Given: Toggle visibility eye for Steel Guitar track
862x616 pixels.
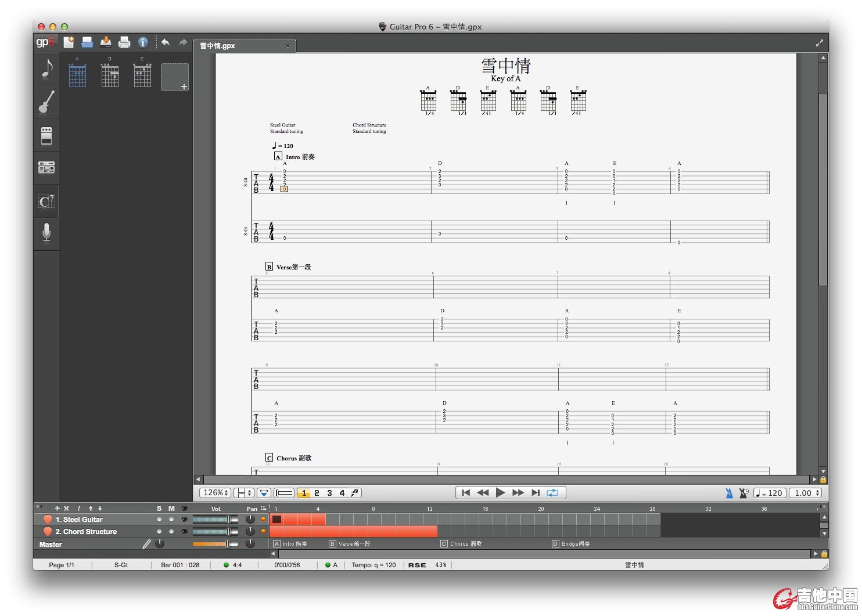Looking at the screenshot, I should click(184, 520).
